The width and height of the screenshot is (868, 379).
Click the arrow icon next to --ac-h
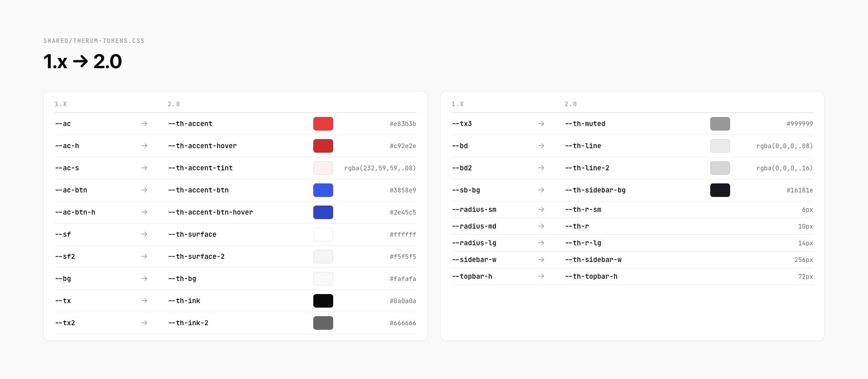coord(144,146)
